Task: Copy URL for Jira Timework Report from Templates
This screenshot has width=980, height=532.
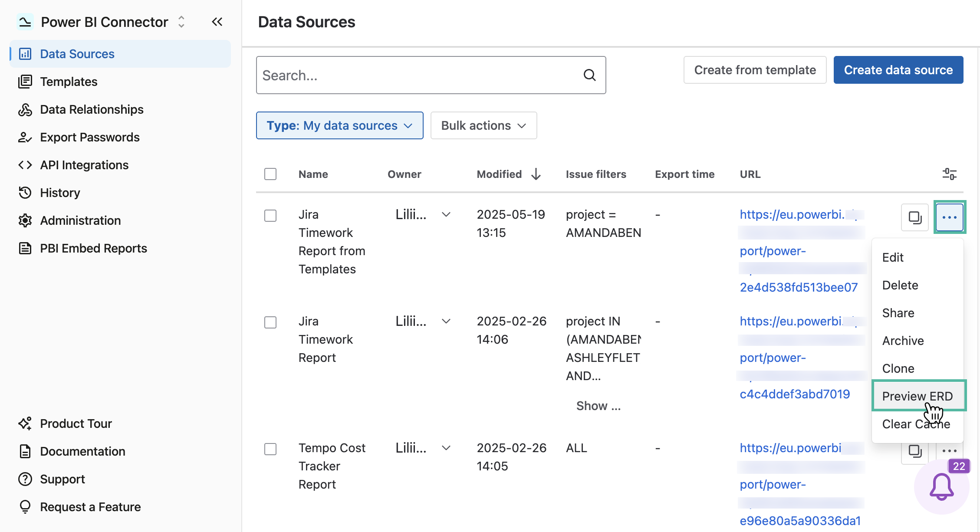Action: tap(915, 217)
